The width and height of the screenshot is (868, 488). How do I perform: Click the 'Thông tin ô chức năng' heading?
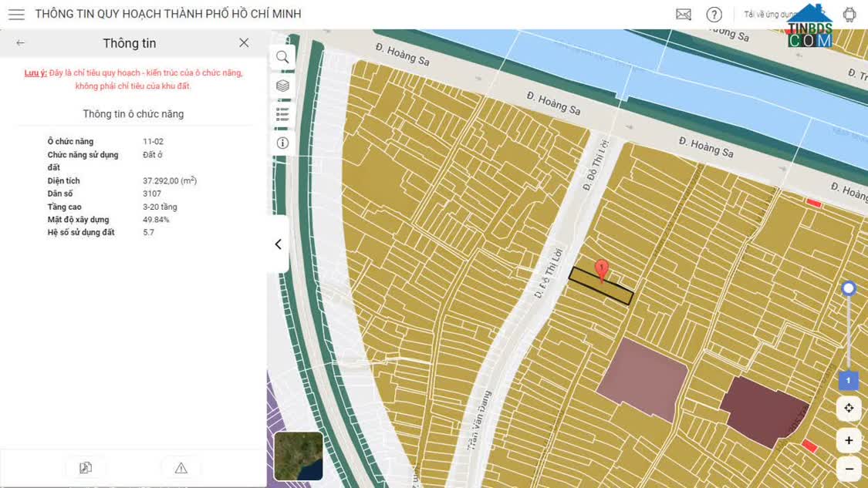(x=133, y=114)
